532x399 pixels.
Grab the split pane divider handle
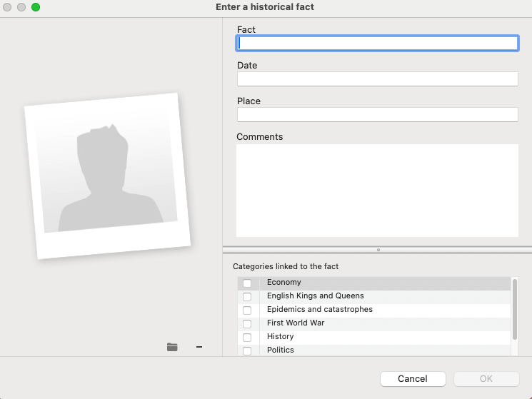(x=378, y=250)
